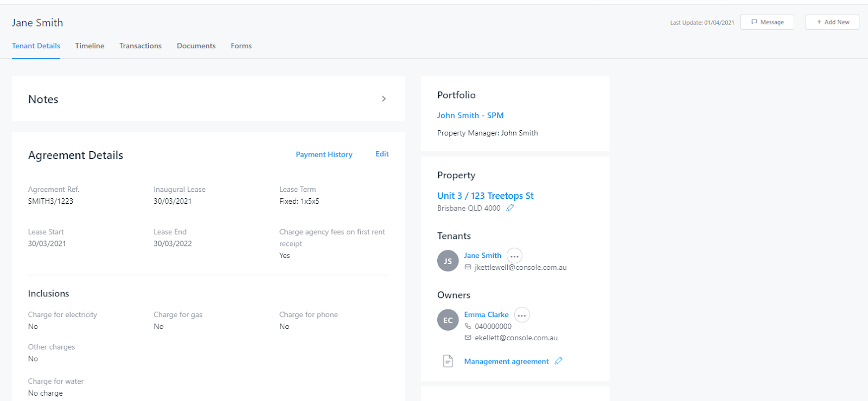Open the John Smith - SPM portfolio link
The width and height of the screenshot is (868, 401).
coord(470,115)
